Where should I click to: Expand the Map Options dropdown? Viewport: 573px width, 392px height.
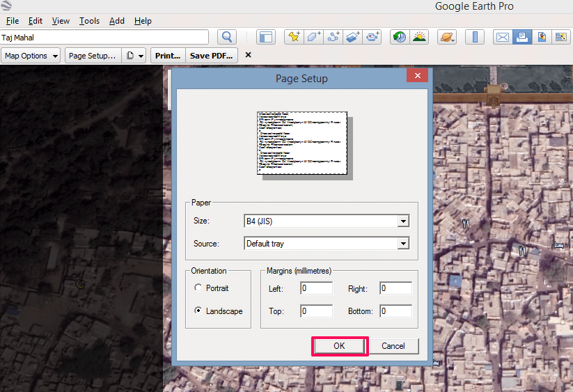tap(31, 56)
